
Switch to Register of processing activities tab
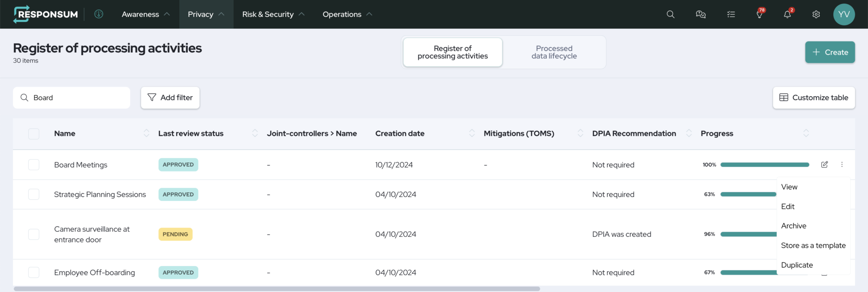click(x=453, y=52)
